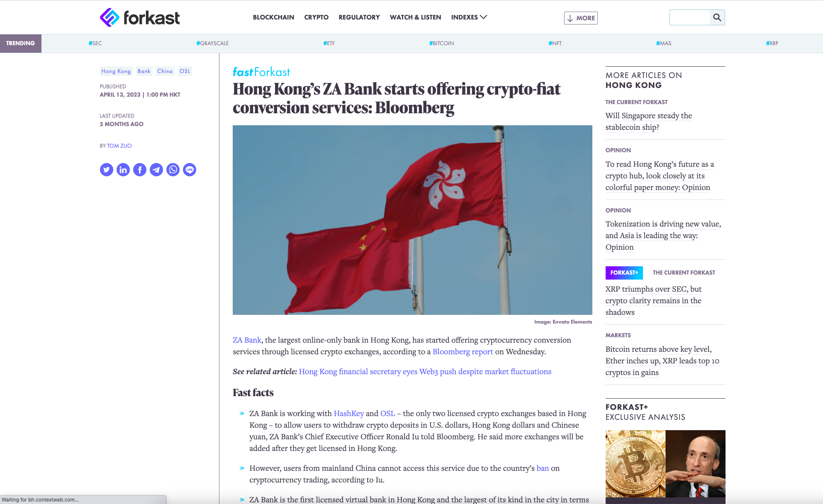
Task: Open the Forkast+ exclusive analysis thumbnail
Action: (665, 464)
